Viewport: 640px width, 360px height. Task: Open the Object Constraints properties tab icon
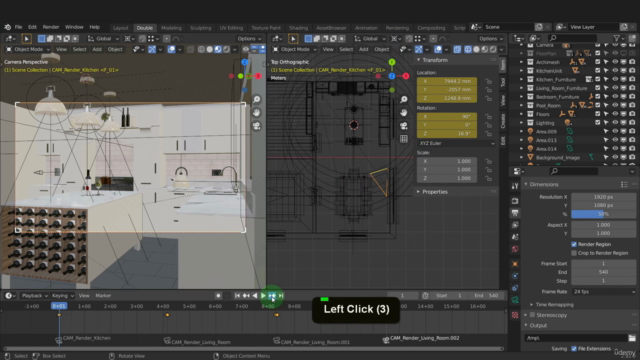pos(515,288)
